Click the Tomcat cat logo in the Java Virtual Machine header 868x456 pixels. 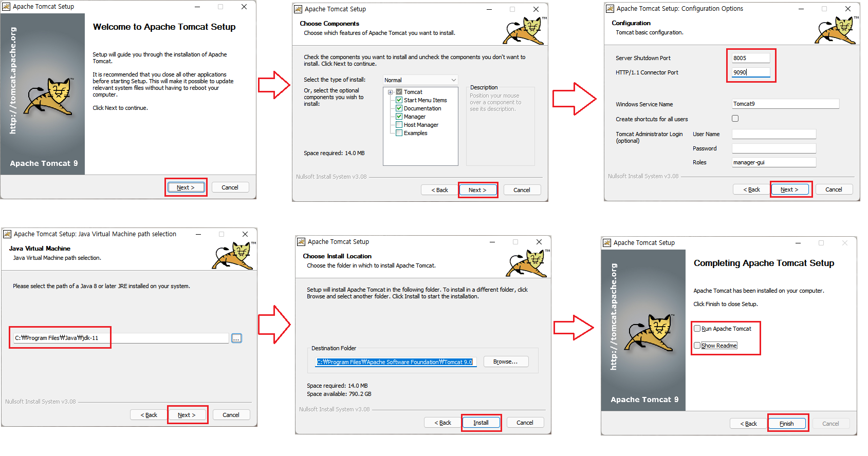(233, 255)
